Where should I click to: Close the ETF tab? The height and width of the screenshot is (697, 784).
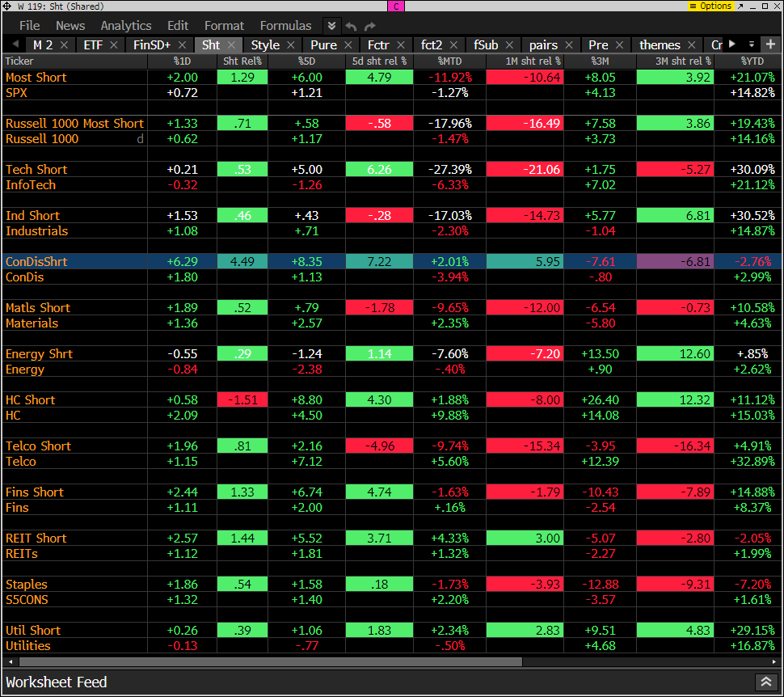coord(114,45)
